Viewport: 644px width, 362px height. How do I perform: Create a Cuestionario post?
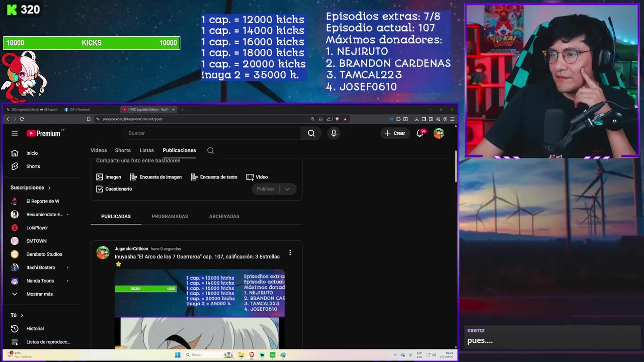coord(114,189)
